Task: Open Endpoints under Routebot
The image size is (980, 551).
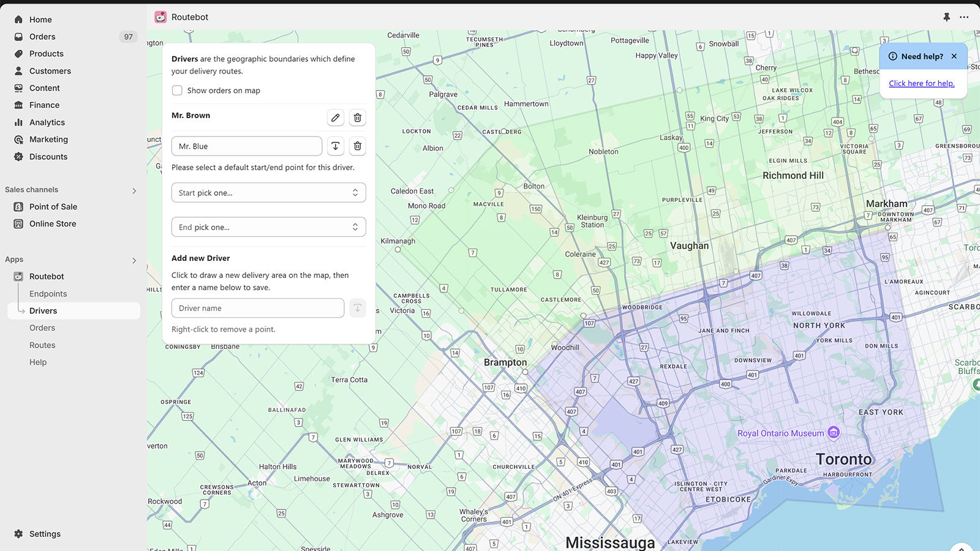Action: pyautogui.click(x=48, y=294)
